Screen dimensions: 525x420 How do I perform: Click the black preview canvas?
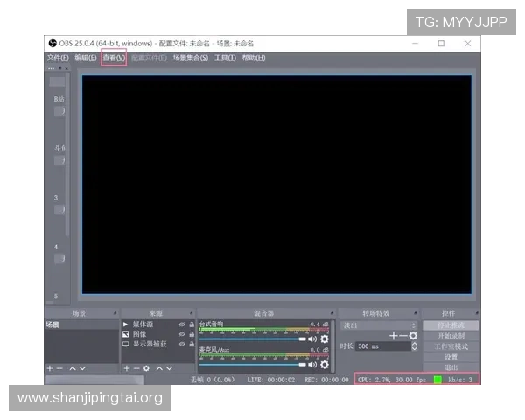click(276, 185)
